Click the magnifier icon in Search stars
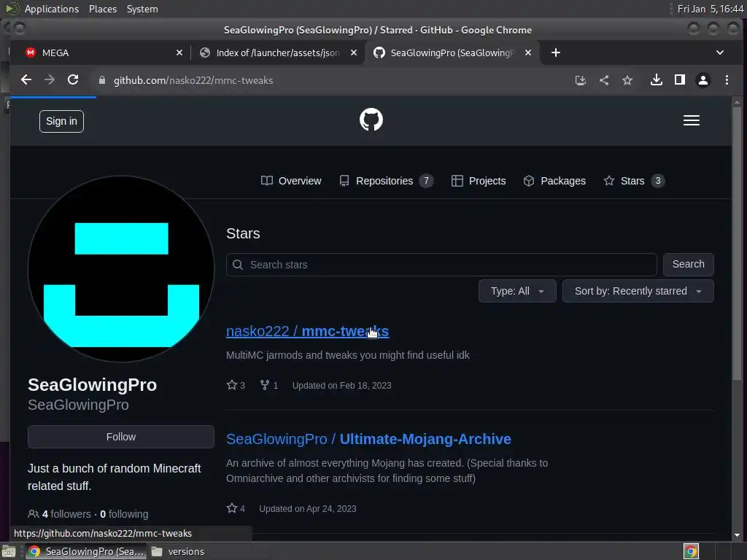This screenshot has width=747, height=560. tap(238, 265)
